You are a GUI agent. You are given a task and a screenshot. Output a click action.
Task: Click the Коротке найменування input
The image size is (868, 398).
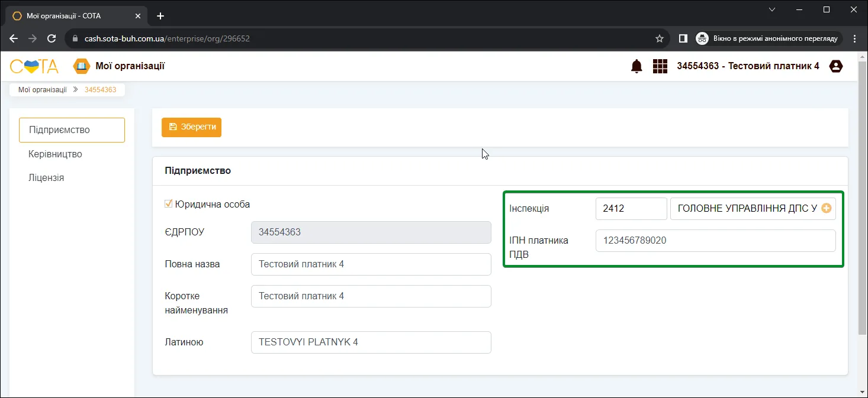coord(371,296)
